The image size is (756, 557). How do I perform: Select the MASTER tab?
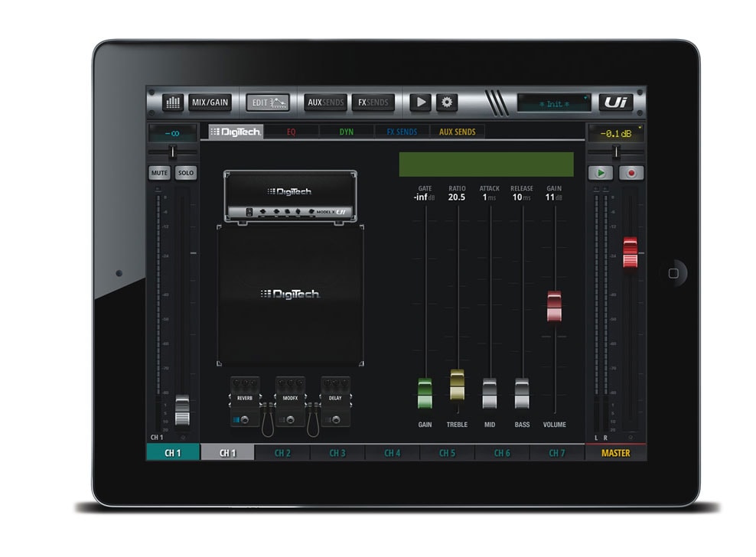(616, 453)
